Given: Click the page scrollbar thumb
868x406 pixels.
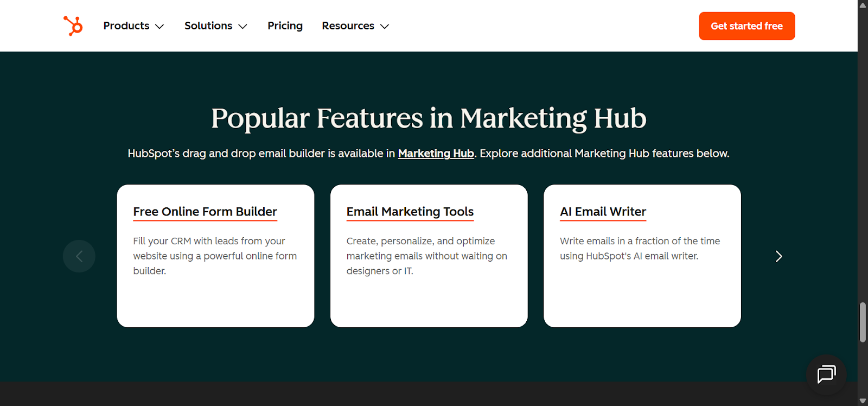Looking at the screenshot, I should pyautogui.click(x=863, y=322).
